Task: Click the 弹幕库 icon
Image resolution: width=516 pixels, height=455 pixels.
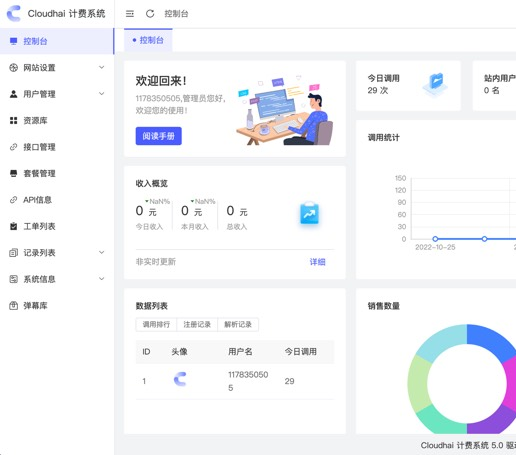Action: (x=13, y=306)
